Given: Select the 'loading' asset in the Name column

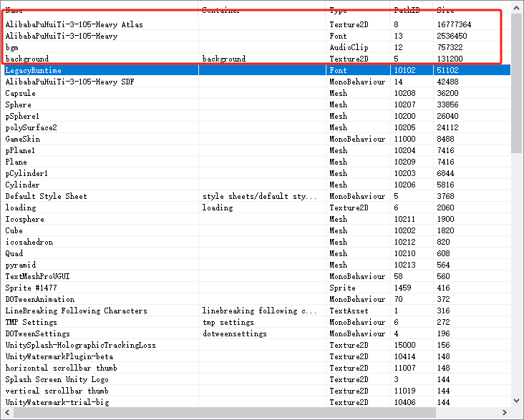Looking at the screenshot, I should (21, 207).
